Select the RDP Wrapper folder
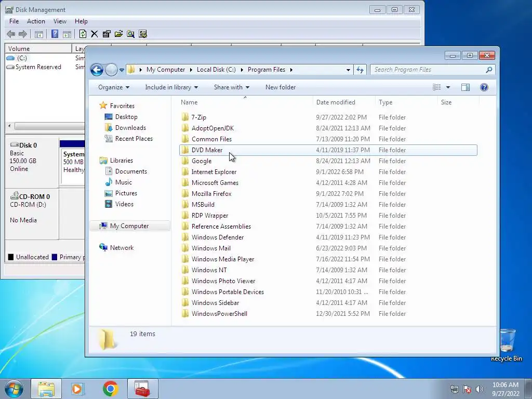532x399 pixels. tap(328, 216)
